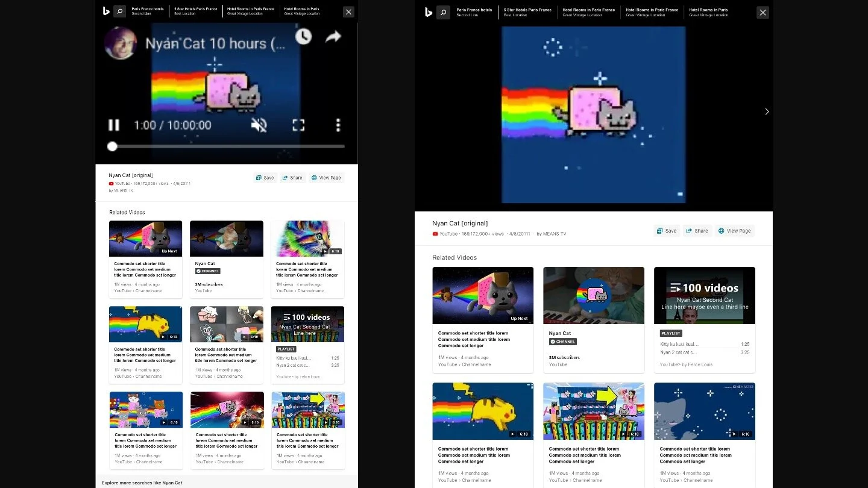Image resolution: width=868 pixels, height=488 pixels.
Task: Open 'Hotel Rooms in Paris' ad in right mockup
Action: point(708,12)
